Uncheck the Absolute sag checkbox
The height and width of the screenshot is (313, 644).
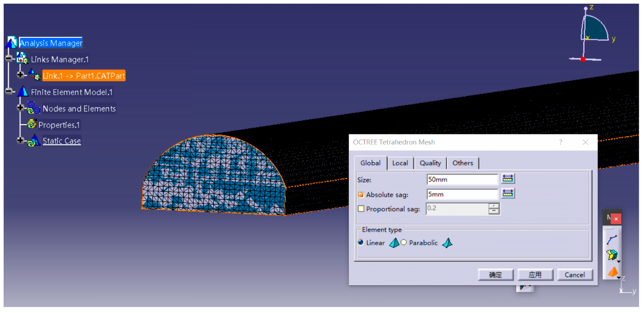[x=361, y=195]
